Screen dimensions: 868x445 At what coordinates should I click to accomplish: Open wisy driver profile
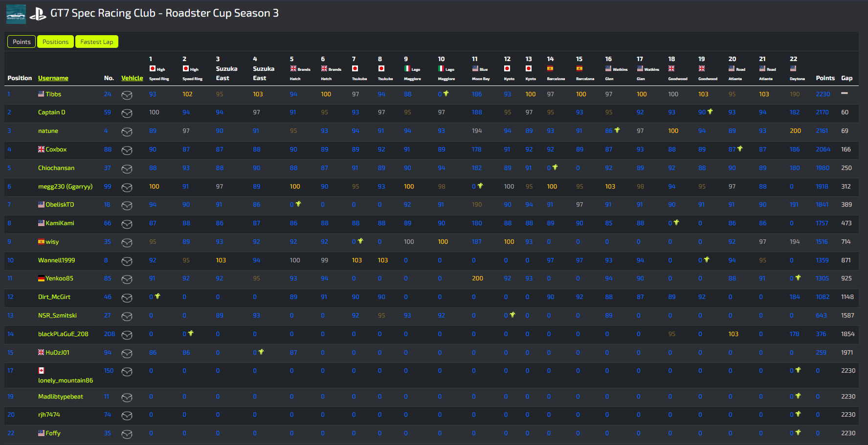[52, 242]
